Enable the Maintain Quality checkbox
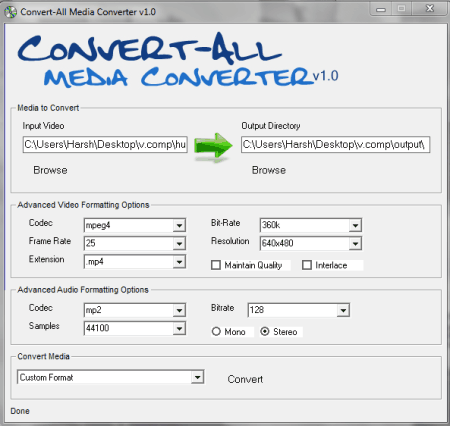Viewport: 450px width, 426px height. (x=216, y=265)
